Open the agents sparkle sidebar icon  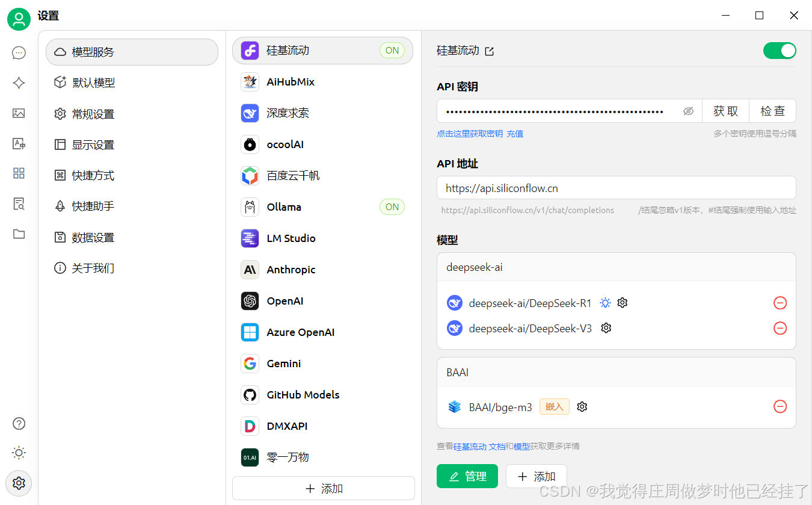(19, 83)
